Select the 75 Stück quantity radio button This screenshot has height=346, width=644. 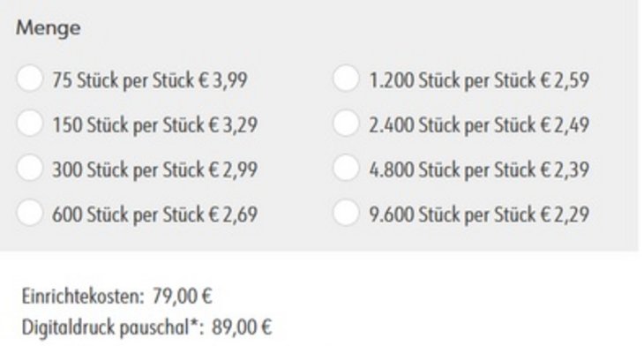(x=30, y=78)
